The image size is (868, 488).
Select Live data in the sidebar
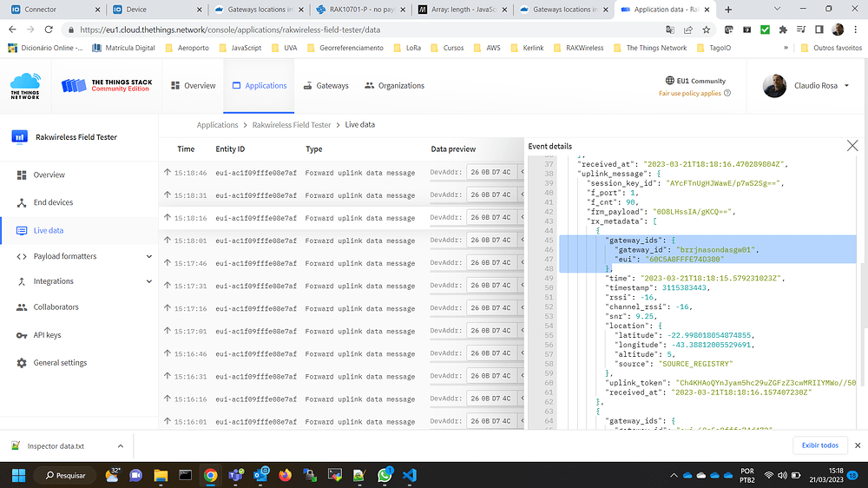(x=48, y=230)
